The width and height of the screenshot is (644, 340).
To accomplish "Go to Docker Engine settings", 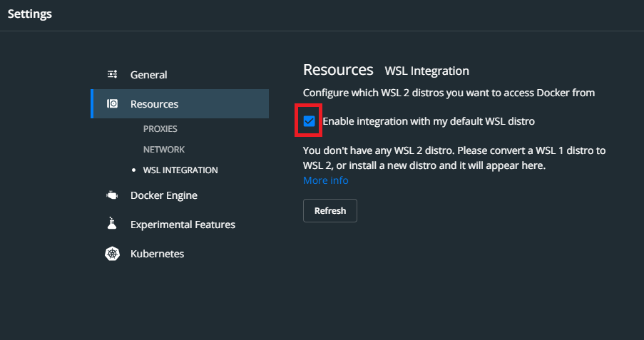I will tap(163, 195).
